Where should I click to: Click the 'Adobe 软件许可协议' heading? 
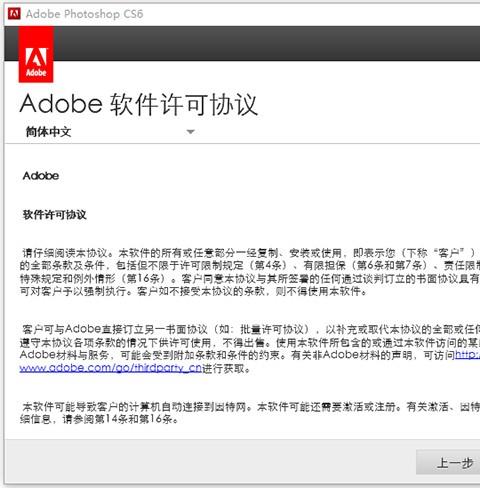tap(139, 104)
